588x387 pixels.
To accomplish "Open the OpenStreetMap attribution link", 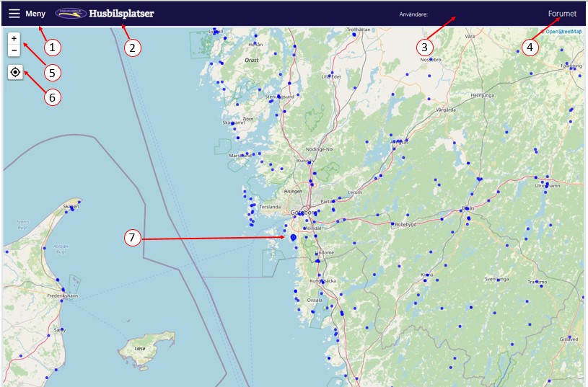I will (563, 32).
